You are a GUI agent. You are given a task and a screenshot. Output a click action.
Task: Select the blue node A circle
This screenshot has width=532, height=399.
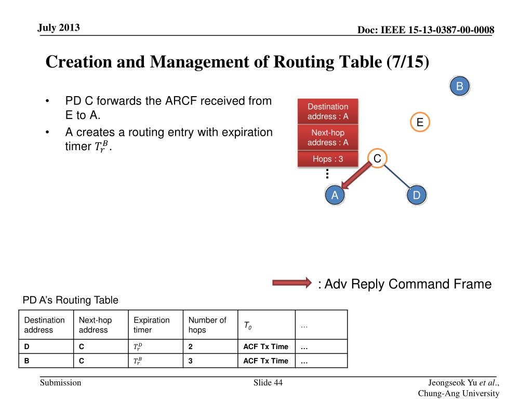pos(335,195)
